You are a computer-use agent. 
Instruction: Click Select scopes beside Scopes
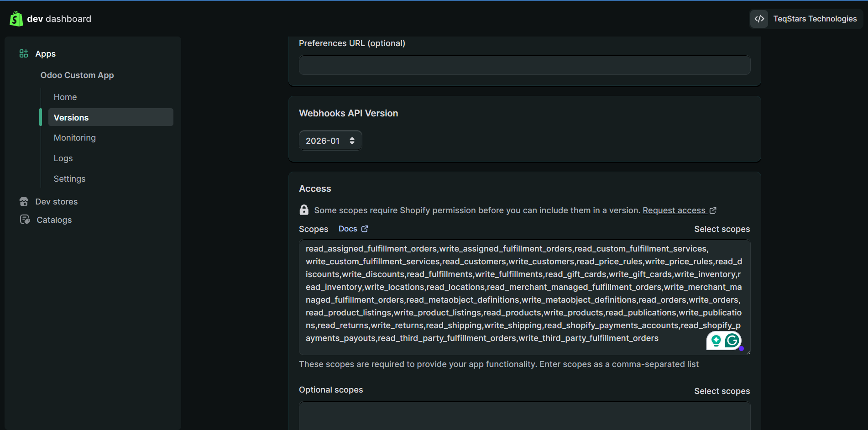click(x=722, y=229)
